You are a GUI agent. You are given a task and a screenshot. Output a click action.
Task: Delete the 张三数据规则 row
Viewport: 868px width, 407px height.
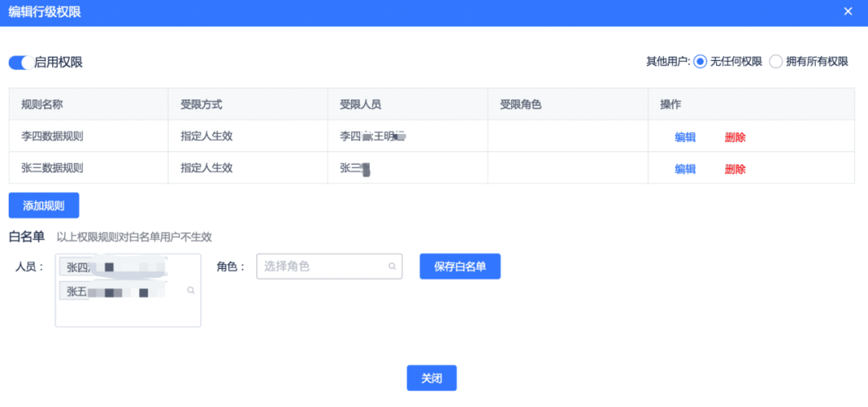(x=735, y=169)
